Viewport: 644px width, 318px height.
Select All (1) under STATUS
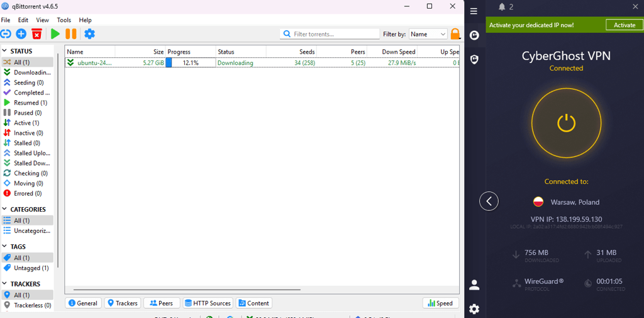27,62
